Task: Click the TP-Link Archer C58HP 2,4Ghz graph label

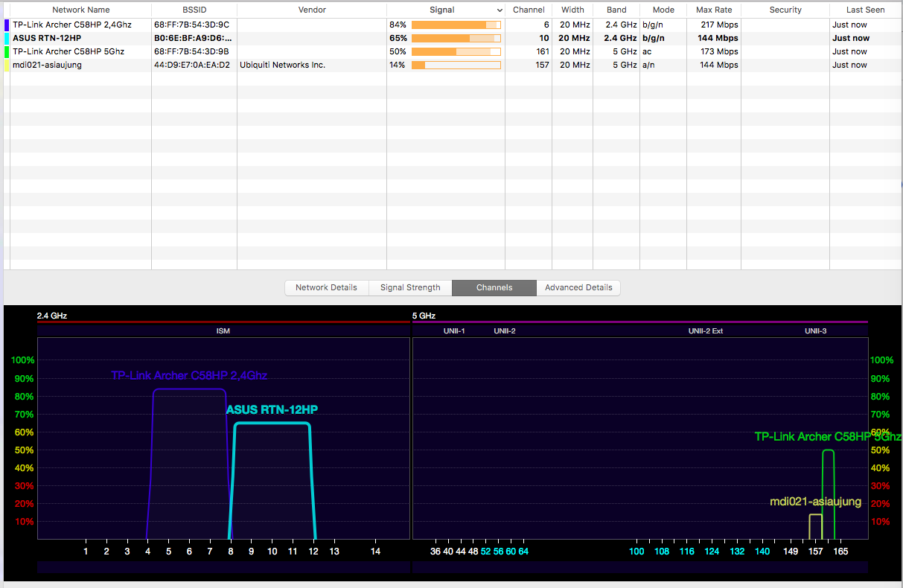Action: pos(189,375)
